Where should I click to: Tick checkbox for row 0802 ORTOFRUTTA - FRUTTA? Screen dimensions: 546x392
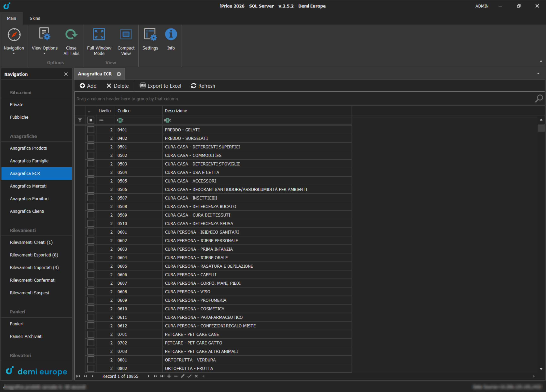91,368
